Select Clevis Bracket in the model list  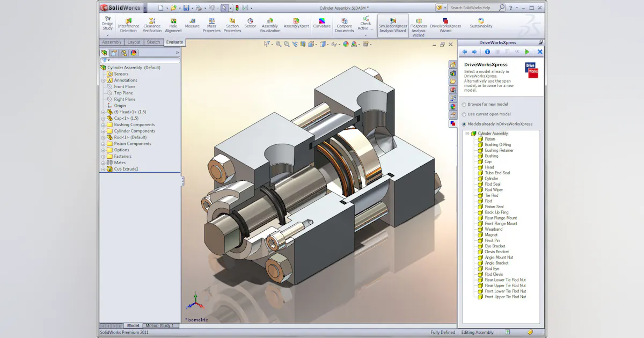point(496,252)
